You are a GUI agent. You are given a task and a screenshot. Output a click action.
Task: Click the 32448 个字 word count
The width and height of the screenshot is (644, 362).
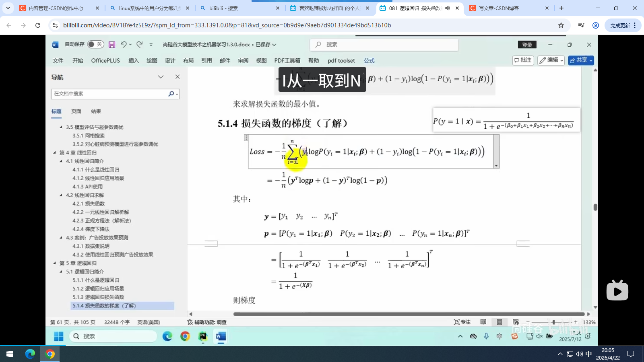pyautogui.click(x=117, y=322)
